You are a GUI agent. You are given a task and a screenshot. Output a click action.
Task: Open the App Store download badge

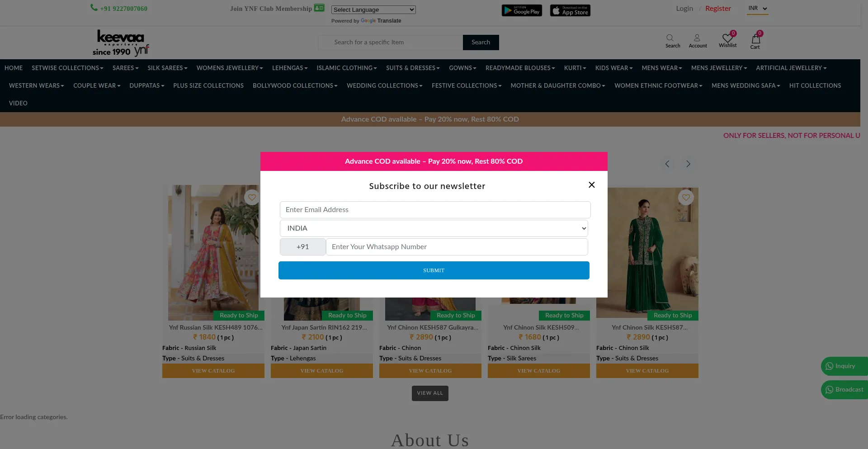[570, 10]
